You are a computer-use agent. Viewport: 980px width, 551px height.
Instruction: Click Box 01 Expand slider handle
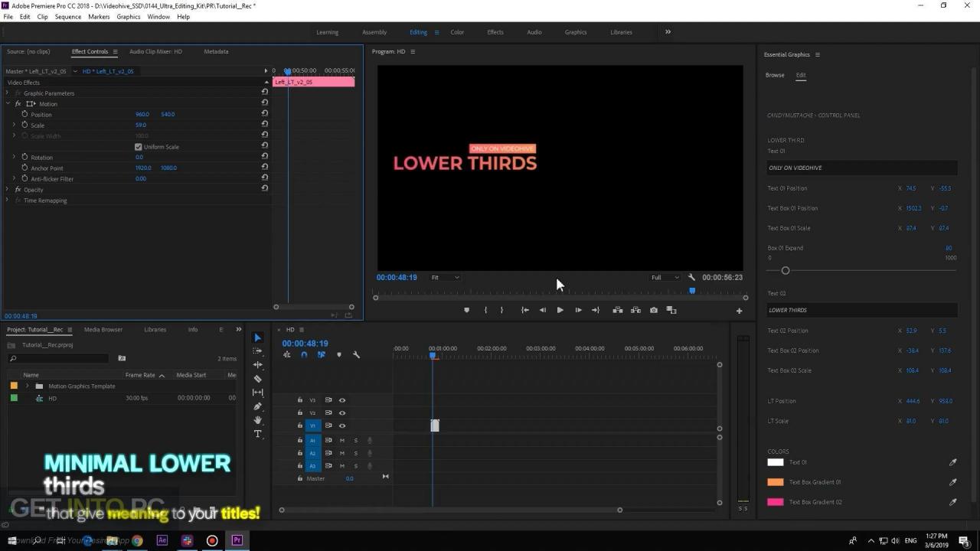pyautogui.click(x=785, y=270)
